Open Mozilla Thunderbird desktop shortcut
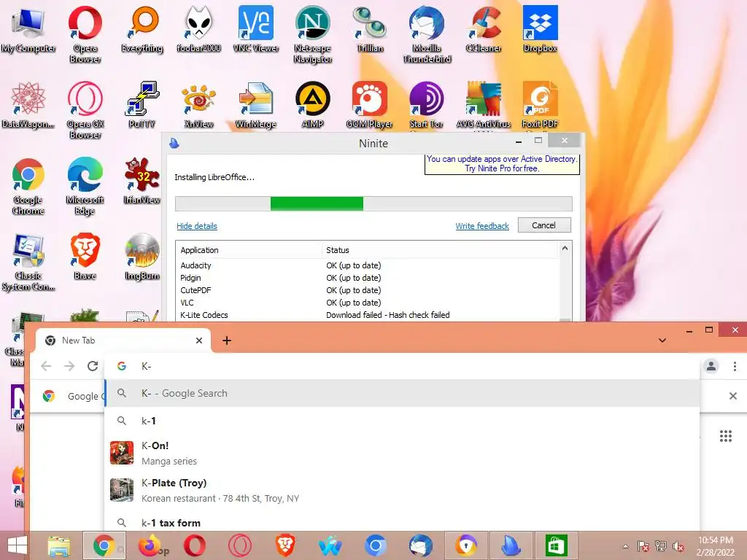The width and height of the screenshot is (747, 560). click(426, 34)
